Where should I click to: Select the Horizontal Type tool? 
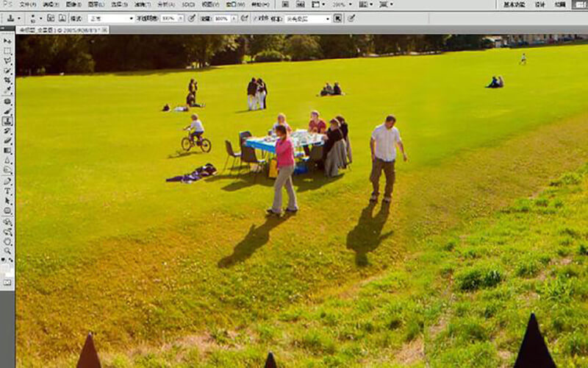click(7, 191)
